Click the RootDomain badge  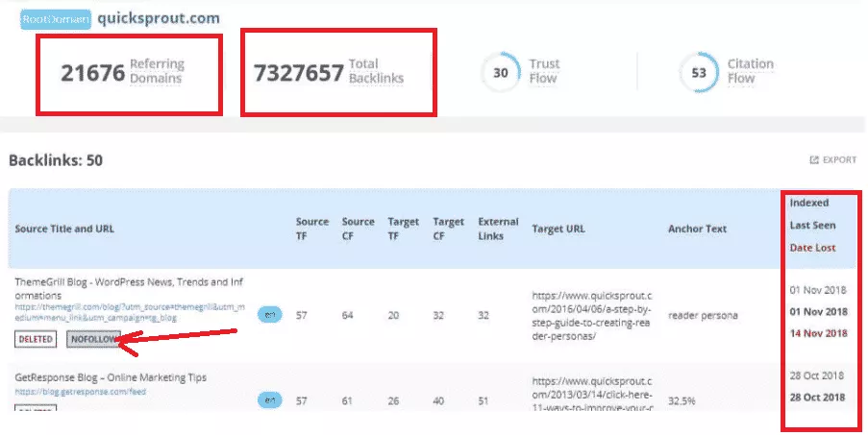click(x=56, y=19)
